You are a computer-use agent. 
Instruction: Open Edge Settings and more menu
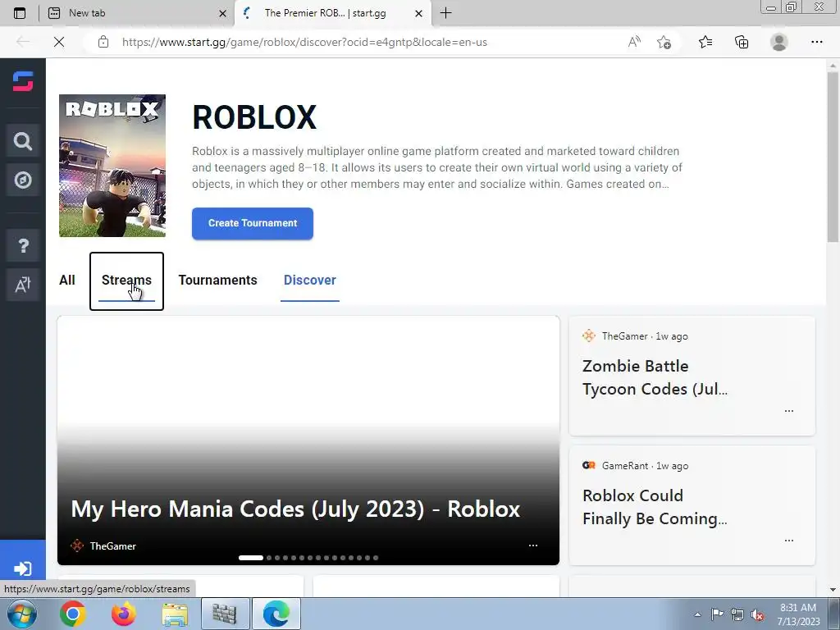816,42
